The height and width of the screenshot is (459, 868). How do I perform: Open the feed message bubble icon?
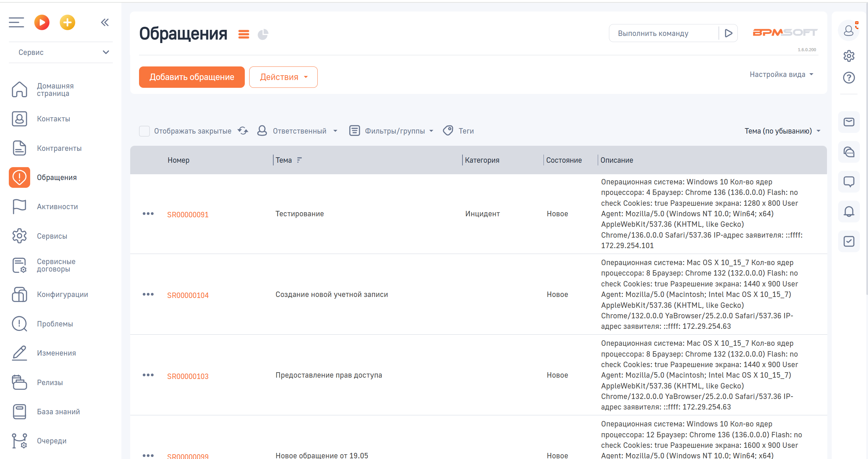pyautogui.click(x=849, y=182)
